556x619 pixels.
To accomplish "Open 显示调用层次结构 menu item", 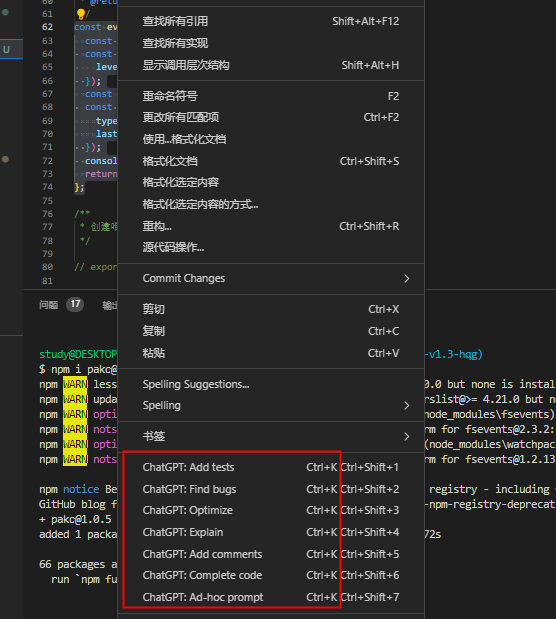I will pyautogui.click(x=271, y=65).
